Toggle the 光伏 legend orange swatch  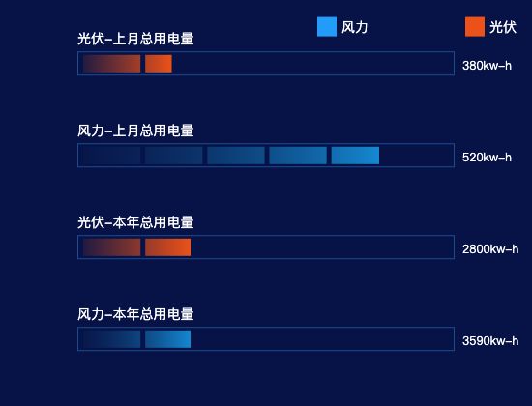(x=475, y=26)
